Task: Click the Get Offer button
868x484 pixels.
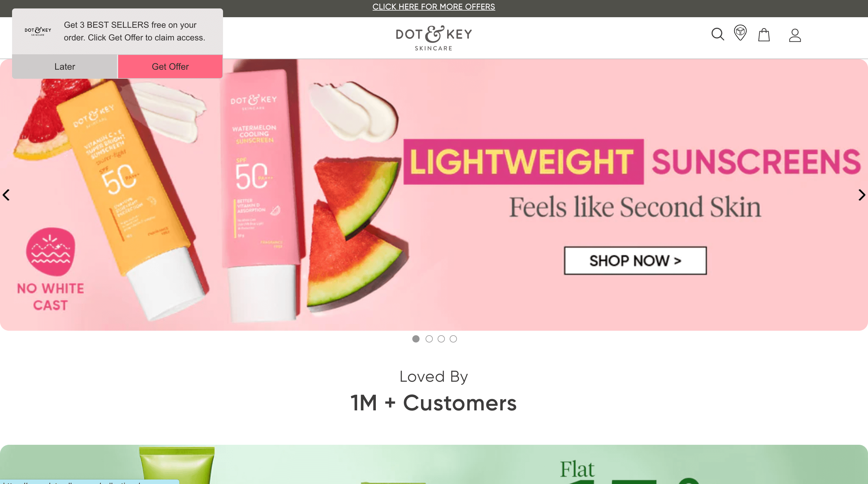Action: (170, 66)
